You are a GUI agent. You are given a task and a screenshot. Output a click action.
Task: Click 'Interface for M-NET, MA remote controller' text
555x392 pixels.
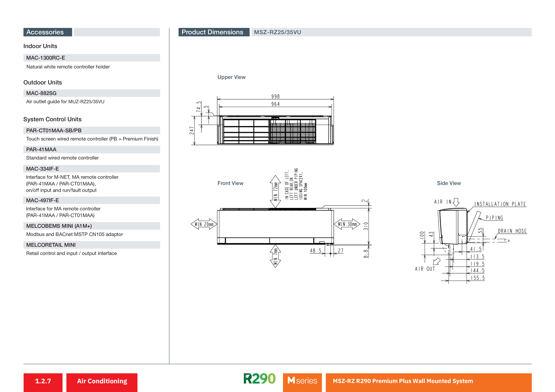72,177
